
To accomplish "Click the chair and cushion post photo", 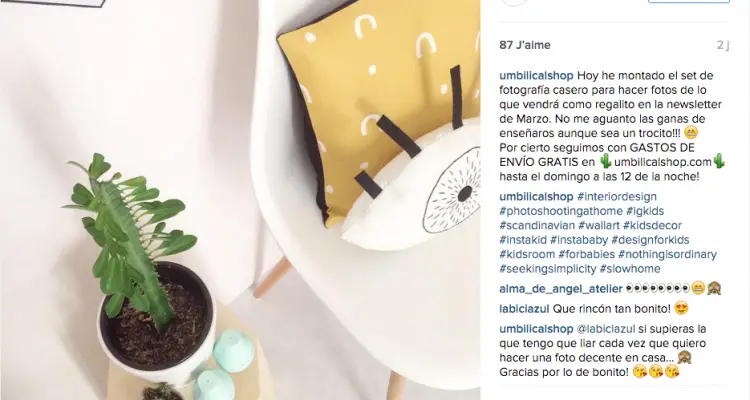I will click(x=240, y=200).
